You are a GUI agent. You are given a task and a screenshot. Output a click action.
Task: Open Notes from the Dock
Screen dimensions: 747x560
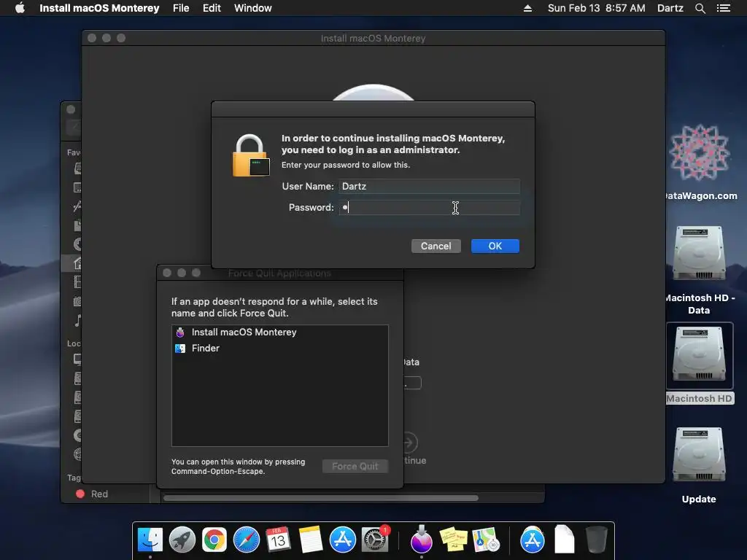click(x=311, y=540)
